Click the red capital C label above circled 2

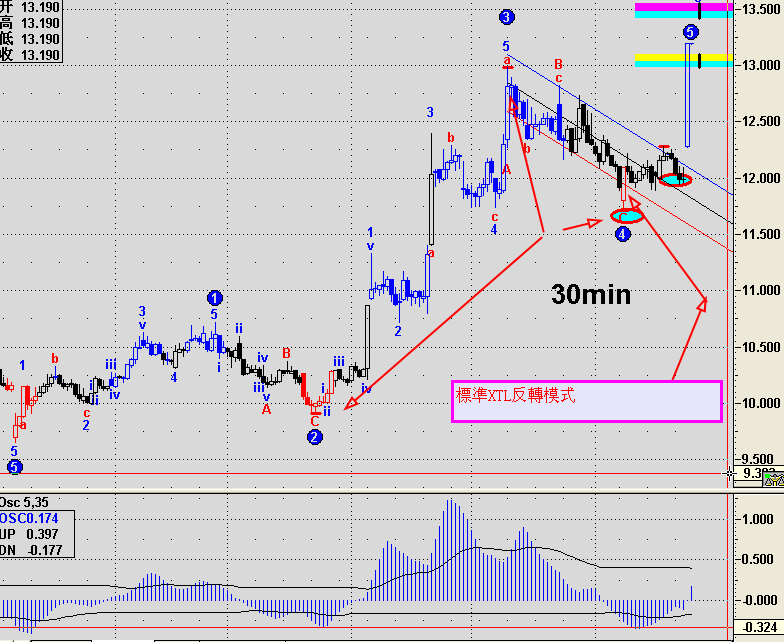314,422
